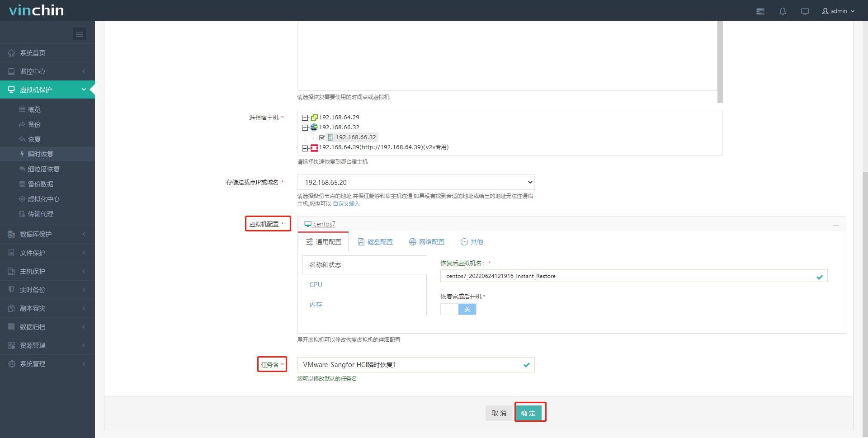
Task: Open the task list icon in header
Action: point(760,11)
